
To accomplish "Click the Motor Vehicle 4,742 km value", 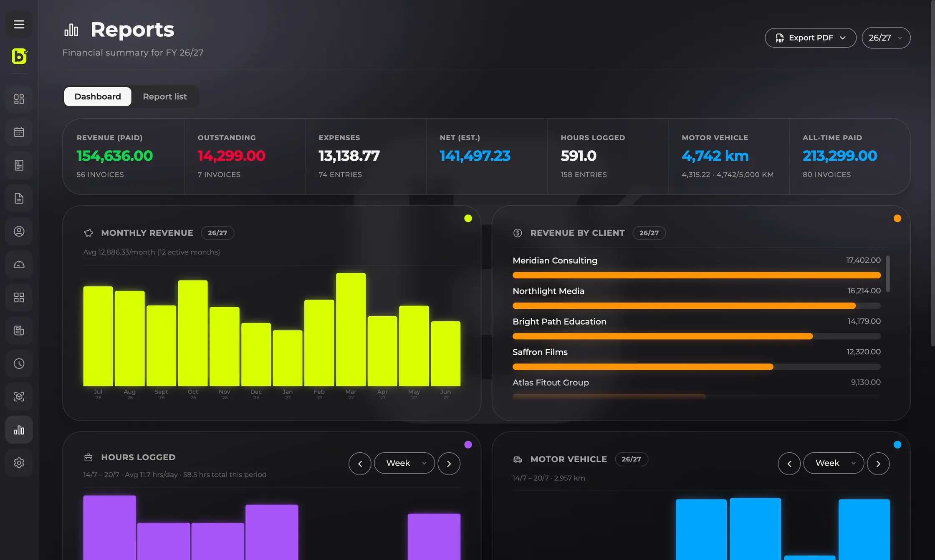I will point(715,156).
